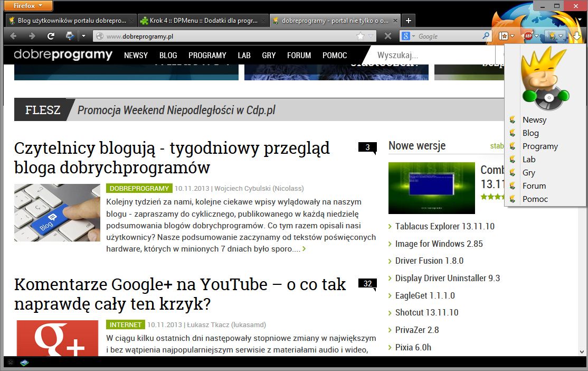The image size is (588, 371).
Task: Select Pomoc in the DPMenu popup
Action: 545,199
